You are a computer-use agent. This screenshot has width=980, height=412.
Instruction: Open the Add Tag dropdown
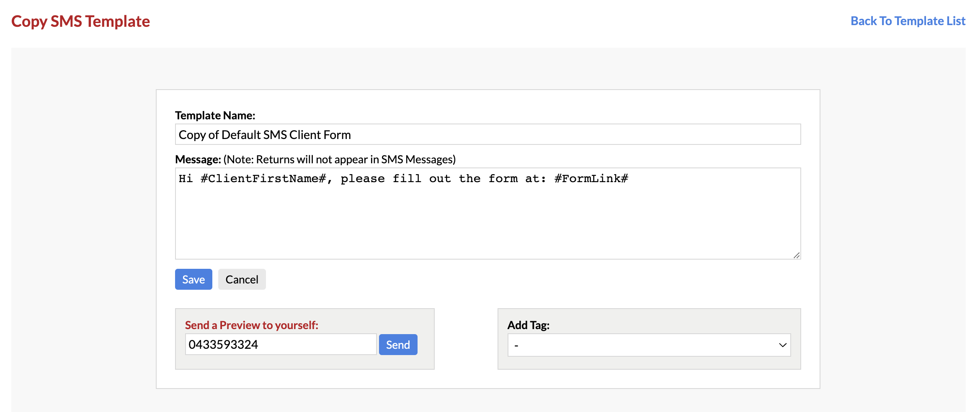coord(648,345)
